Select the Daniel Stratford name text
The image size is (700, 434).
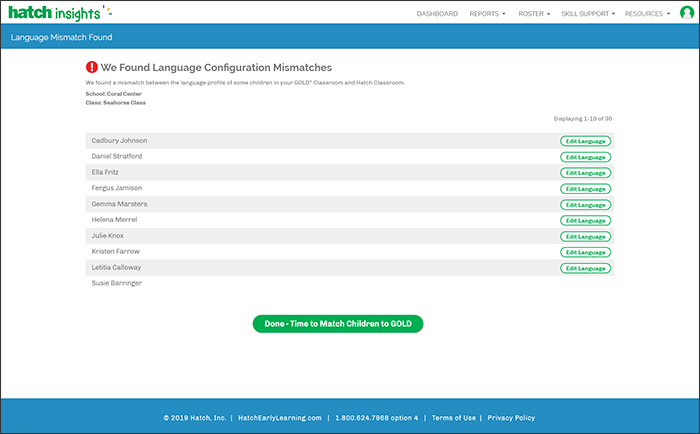pos(117,156)
